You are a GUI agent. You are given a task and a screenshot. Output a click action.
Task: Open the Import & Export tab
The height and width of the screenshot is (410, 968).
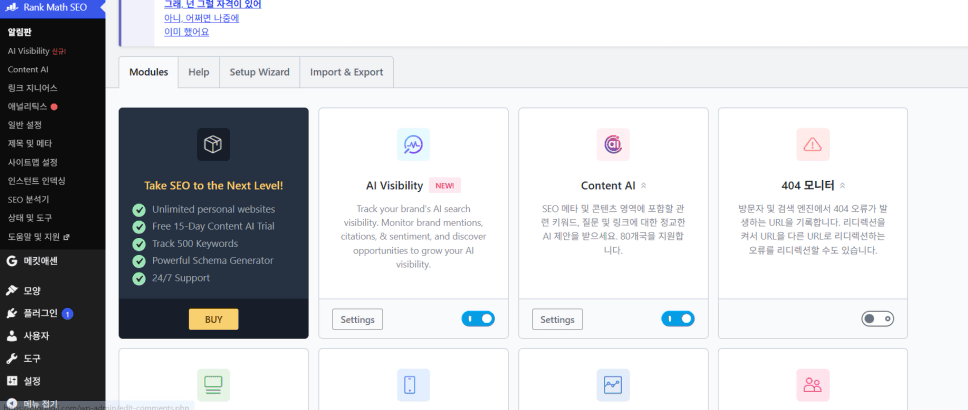(346, 72)
